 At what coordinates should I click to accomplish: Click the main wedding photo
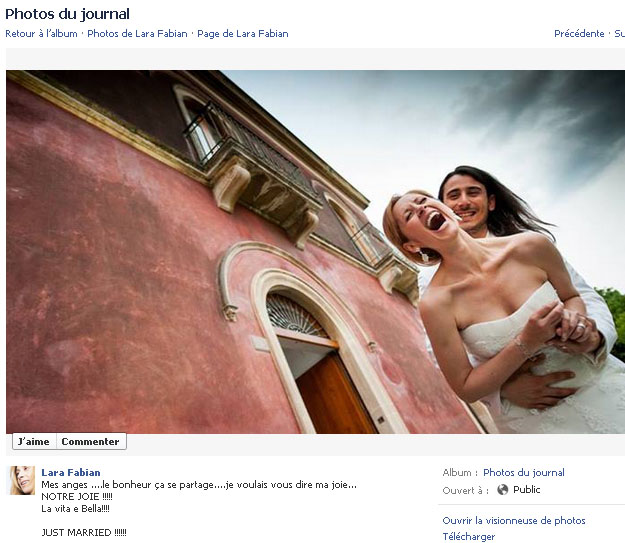[315, 251]
